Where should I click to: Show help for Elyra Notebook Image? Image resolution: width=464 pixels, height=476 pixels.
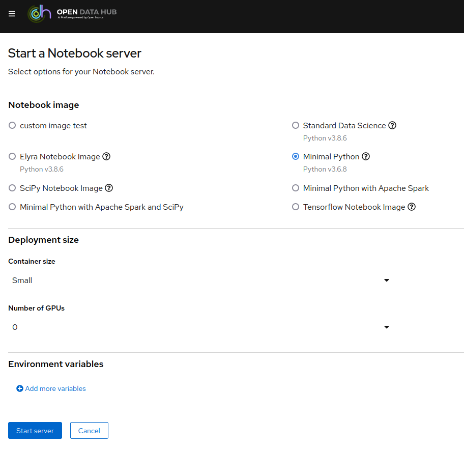coord(106,156)
